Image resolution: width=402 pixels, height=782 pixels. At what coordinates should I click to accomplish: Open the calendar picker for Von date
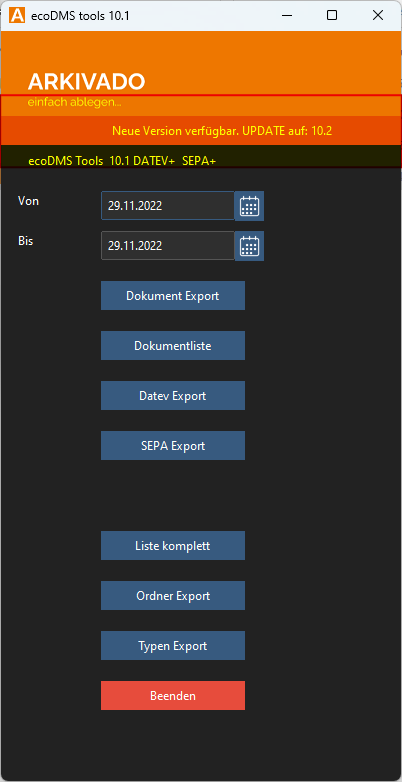249,206
